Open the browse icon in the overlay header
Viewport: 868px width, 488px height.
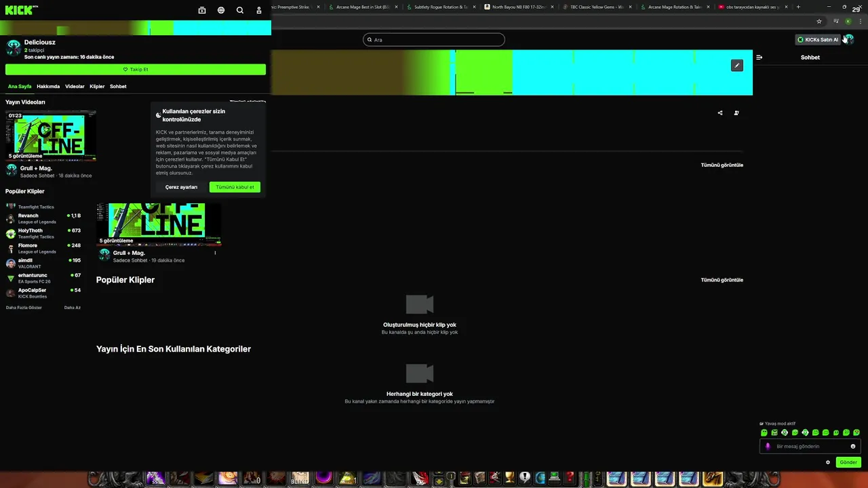tap(202, 10)
